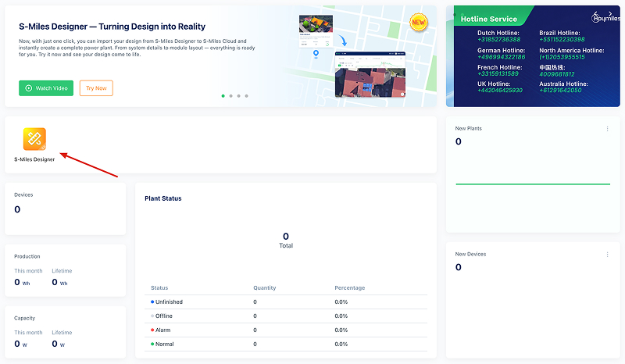Click the Capacity card label
The height and width of the screenshot is (364, 625).
[x=25, y=318]
